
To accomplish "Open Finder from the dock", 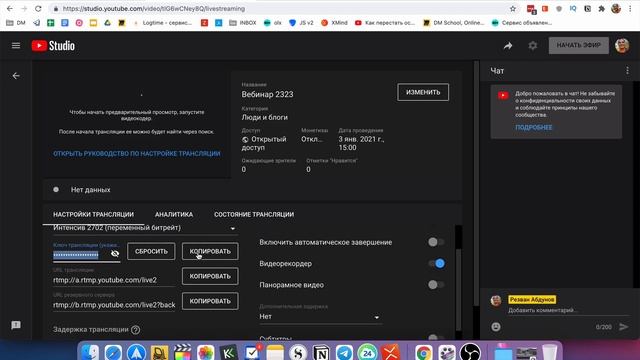I will [90, 352].
